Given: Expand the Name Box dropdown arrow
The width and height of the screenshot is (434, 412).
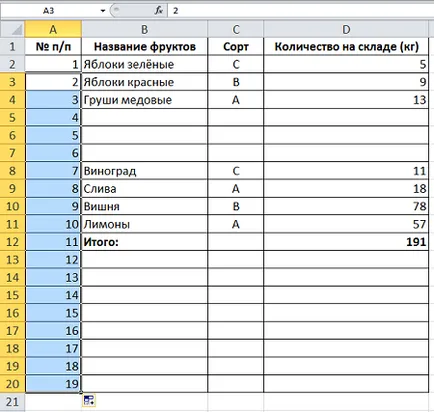Looking at the screenshot, I should (x=103, y=11).
